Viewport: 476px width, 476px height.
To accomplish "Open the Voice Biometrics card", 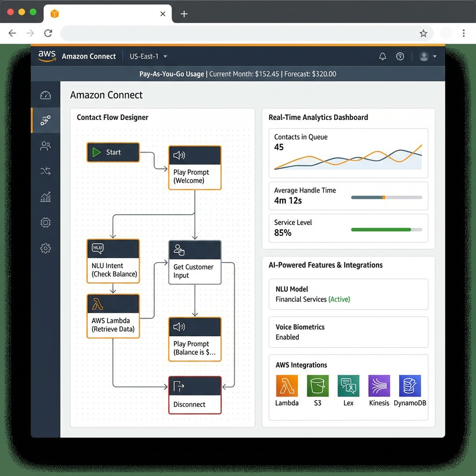I will [349, 332].
